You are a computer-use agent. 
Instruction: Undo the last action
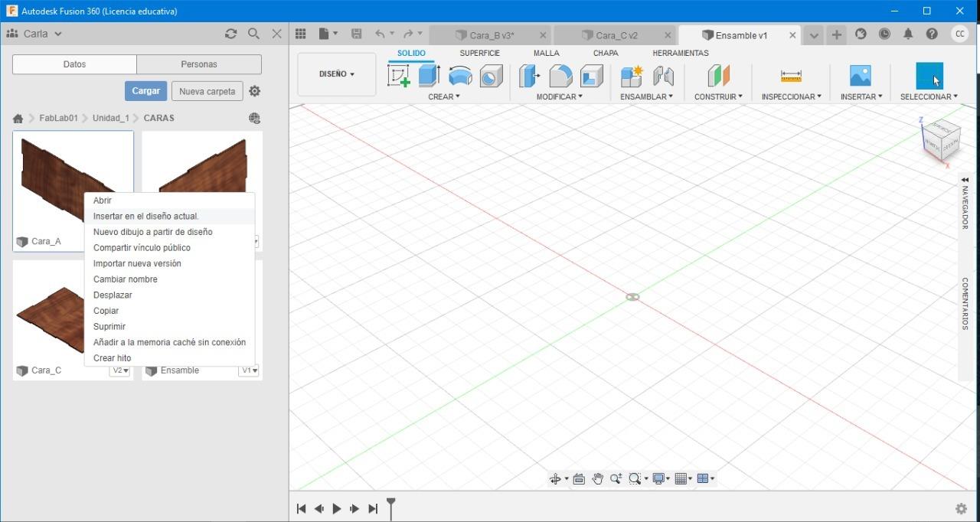coord(380,34)
